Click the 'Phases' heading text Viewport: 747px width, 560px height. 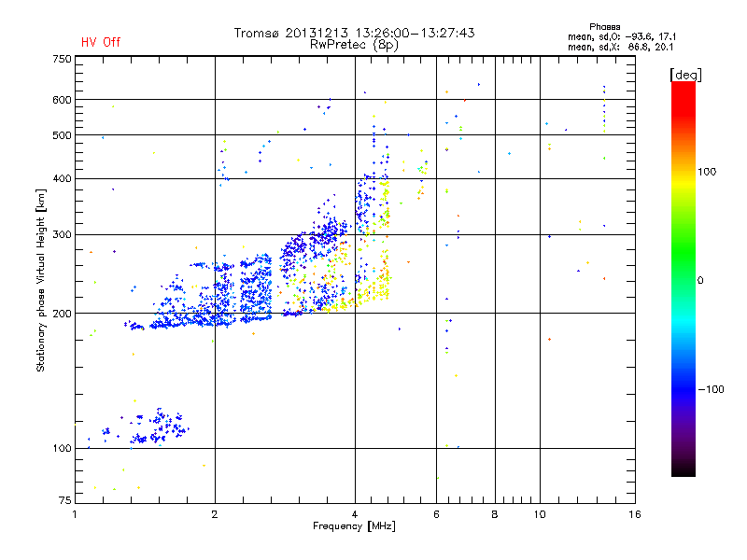[604, 27]
